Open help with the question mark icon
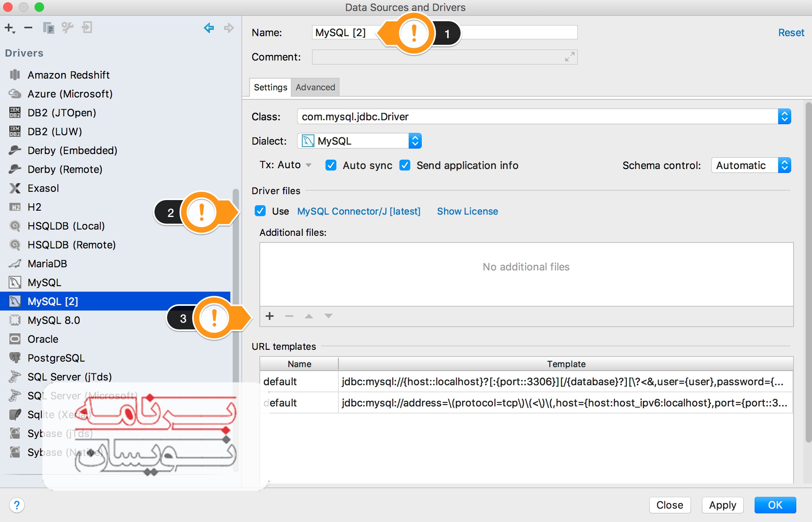812x522 pixels. (x=17, y=505)
